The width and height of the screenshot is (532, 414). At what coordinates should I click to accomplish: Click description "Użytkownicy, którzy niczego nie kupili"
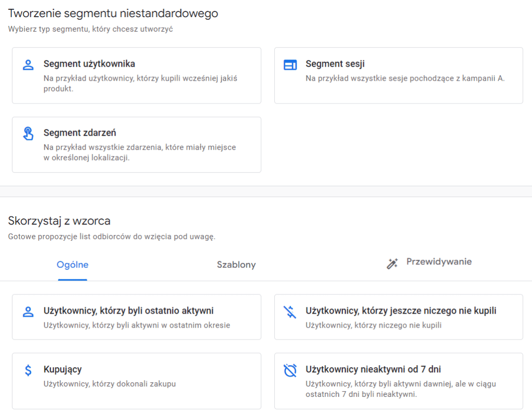coord(374,326)
